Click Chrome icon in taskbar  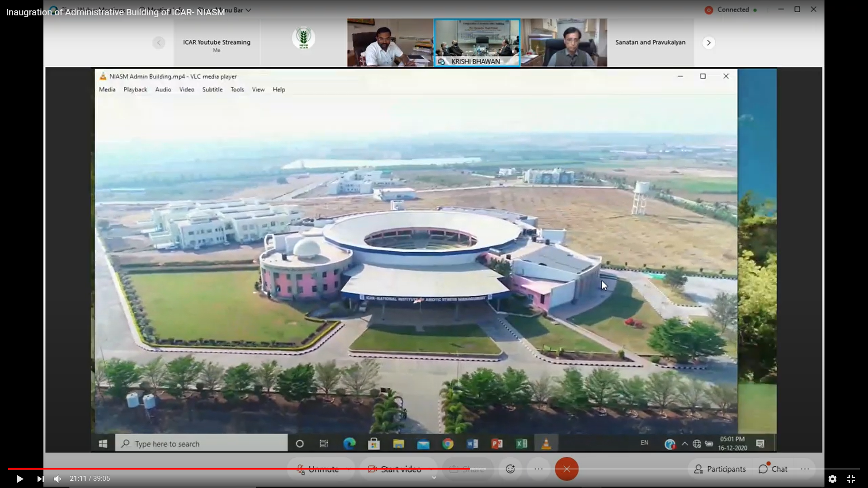pos(448,444)
